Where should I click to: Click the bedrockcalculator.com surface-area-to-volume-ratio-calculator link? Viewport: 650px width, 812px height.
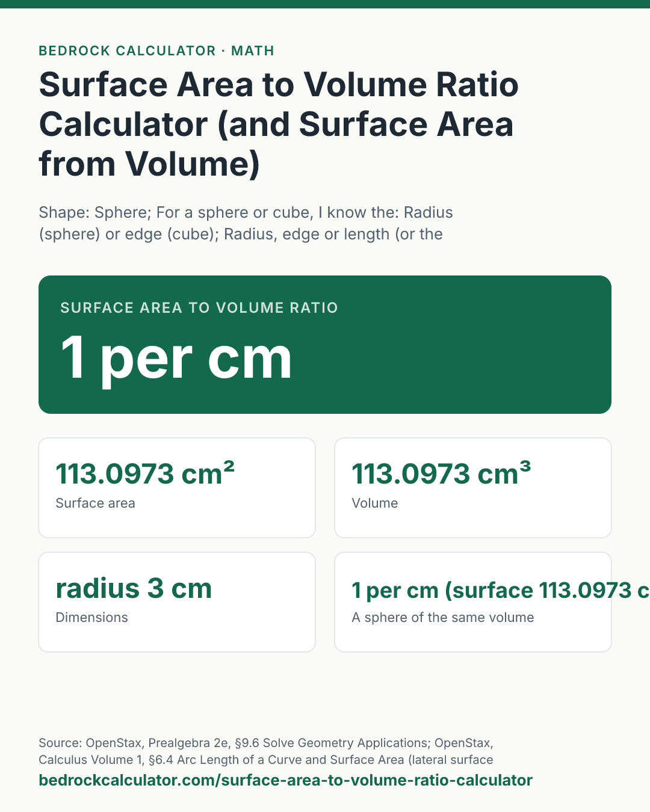pos(285,780)
